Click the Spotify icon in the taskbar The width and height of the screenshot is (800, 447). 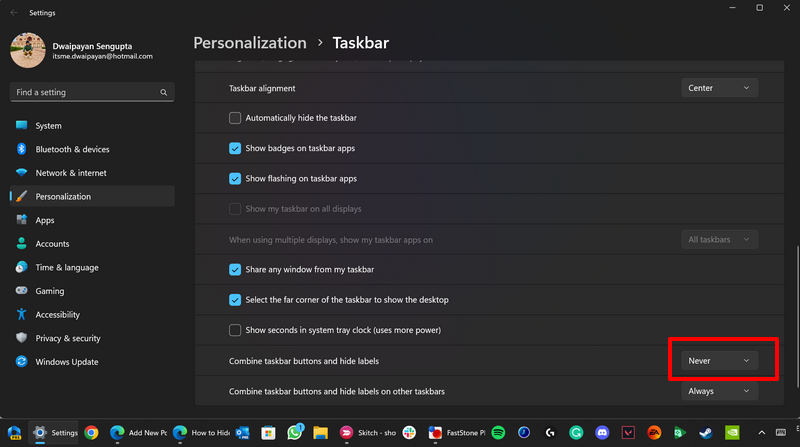pos(498,433)
